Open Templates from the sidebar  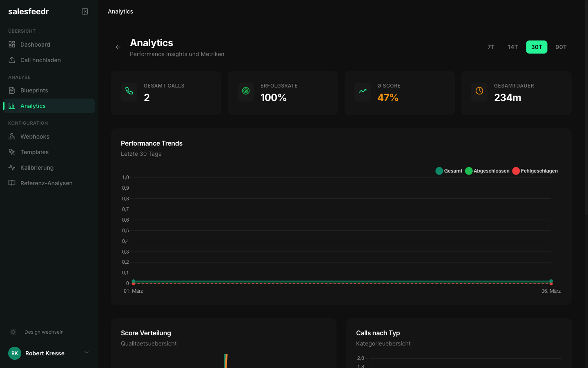point(13,152)
